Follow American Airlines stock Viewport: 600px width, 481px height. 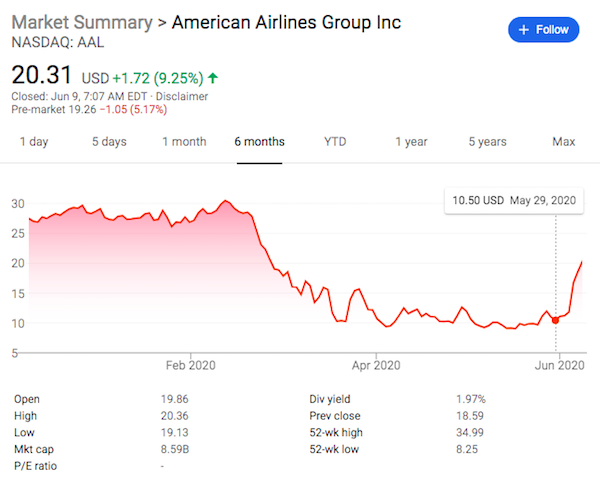tap(544, 30)
